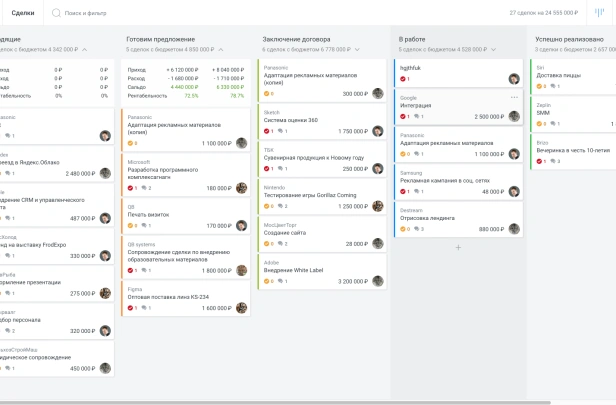Click the assignee avatar on the hgjhfuk card

(514, 79)
